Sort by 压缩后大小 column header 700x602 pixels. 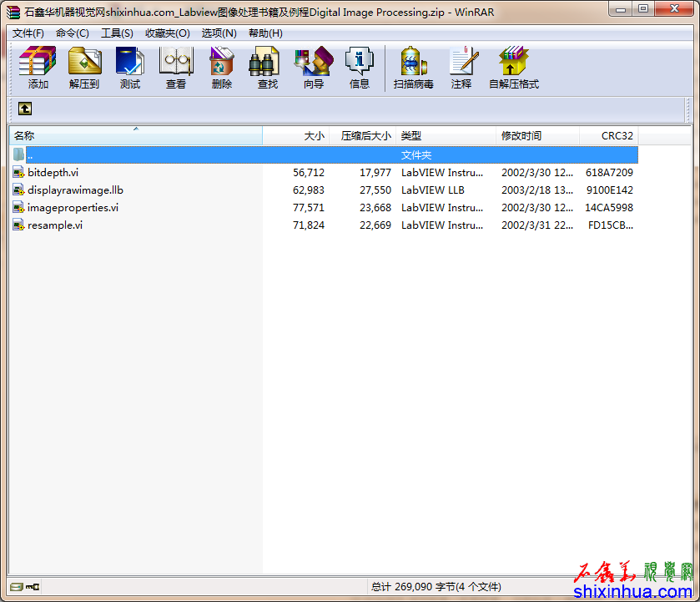[364, 135]
